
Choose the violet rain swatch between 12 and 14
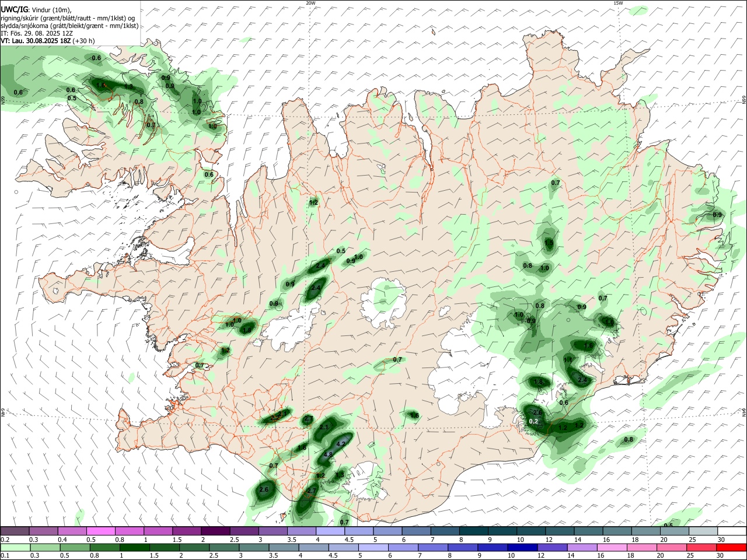point(552,548)
